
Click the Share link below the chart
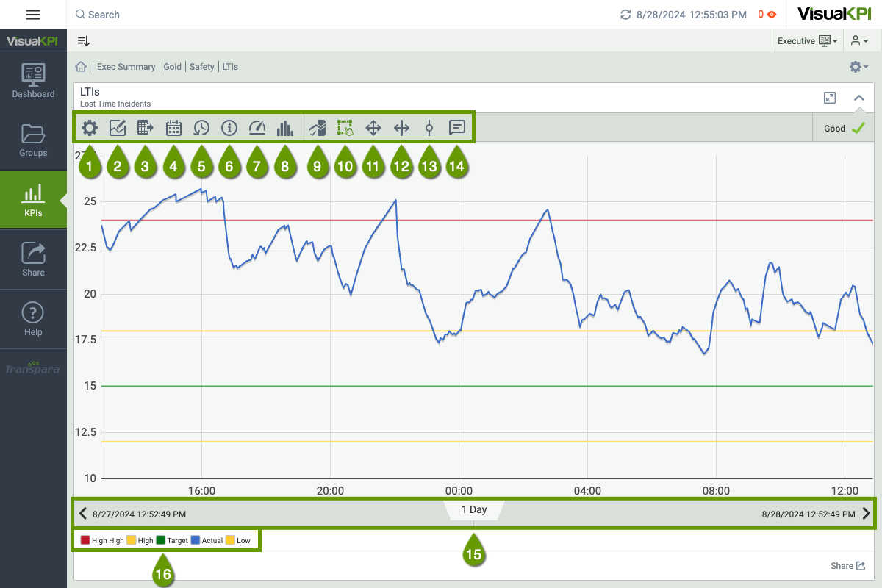[847, 566]
